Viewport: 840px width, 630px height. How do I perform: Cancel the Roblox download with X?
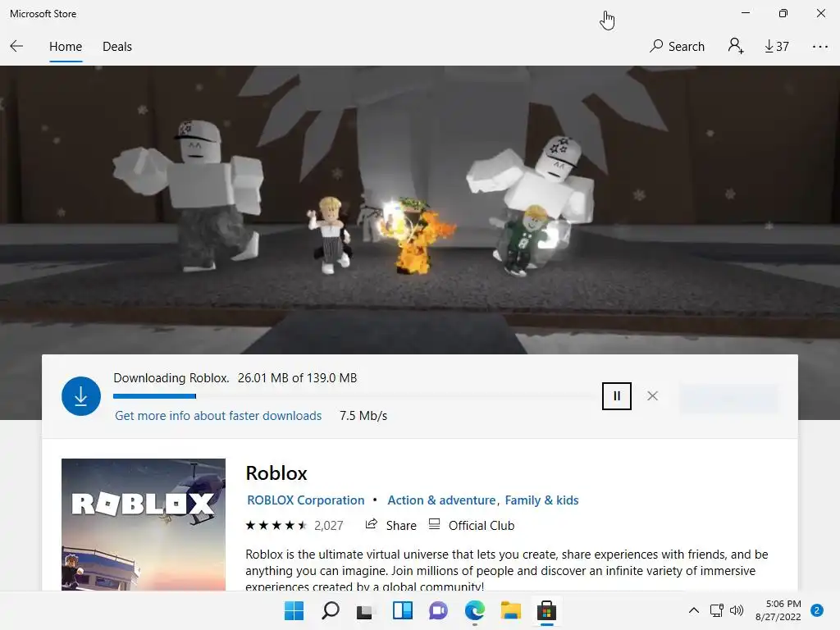[x=652, y=396]
